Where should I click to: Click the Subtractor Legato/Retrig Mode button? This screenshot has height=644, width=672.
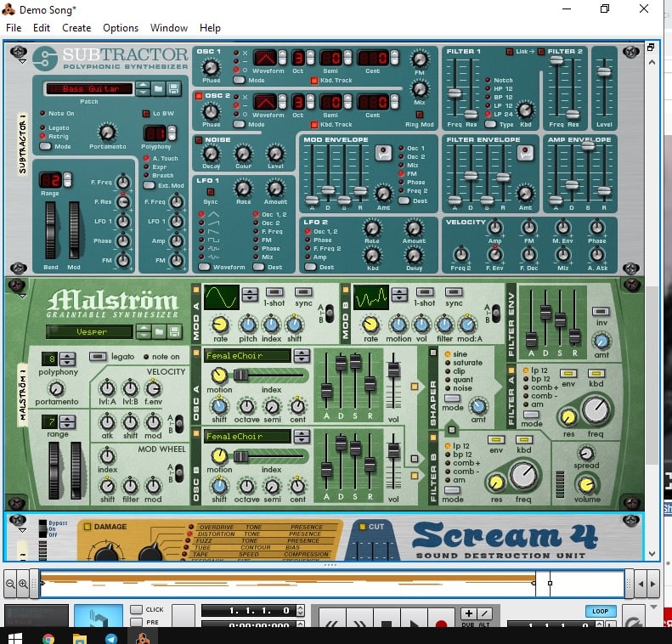click(x=45, y=146)
